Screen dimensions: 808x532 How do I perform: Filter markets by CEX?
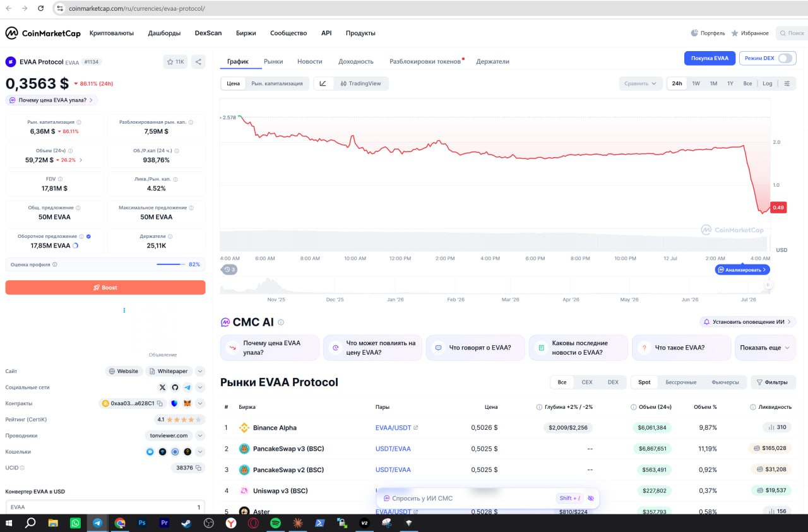(x=587, y=382)
